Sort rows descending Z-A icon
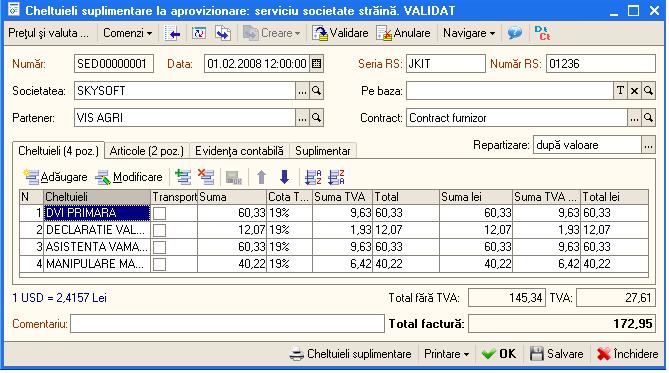The image size is (669, 373). pyautogui.click(x=336, y=177)
